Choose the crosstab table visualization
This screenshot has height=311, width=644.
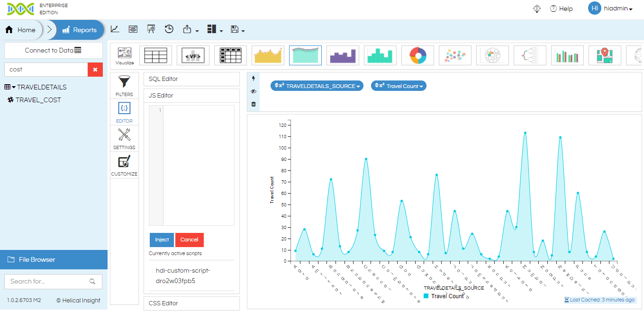pos(230,55)
